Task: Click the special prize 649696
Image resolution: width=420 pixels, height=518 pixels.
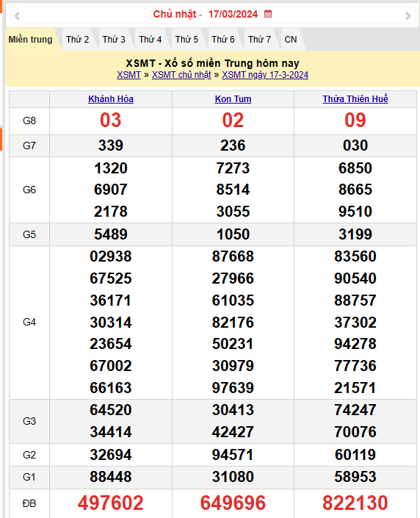Action: (x=233, y=503)
